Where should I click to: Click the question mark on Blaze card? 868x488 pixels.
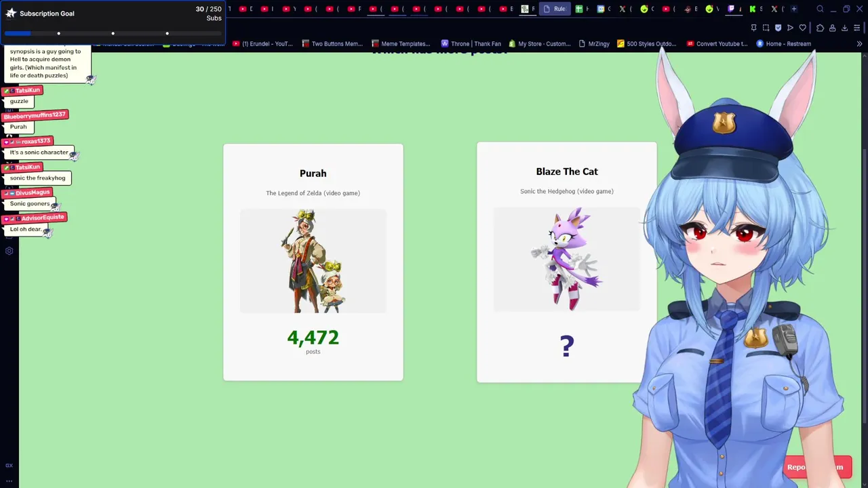pyautogui.click(x=567, y=346)
